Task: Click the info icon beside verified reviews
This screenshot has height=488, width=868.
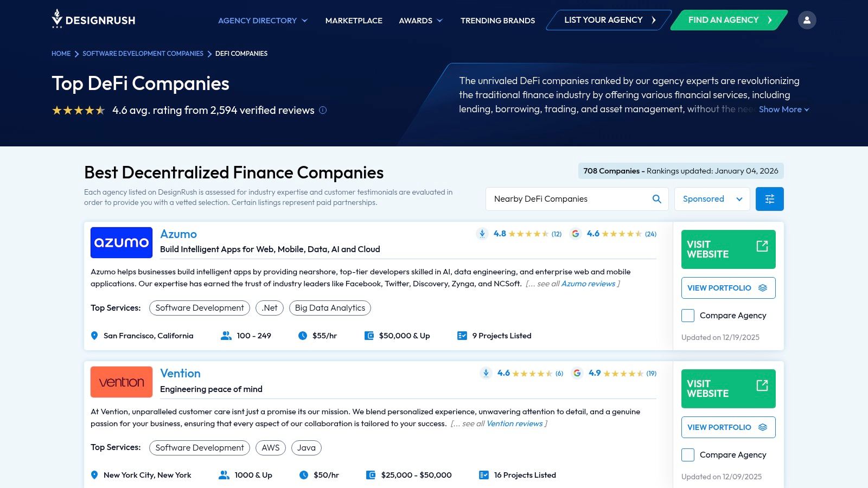Action: pos(323,110)
